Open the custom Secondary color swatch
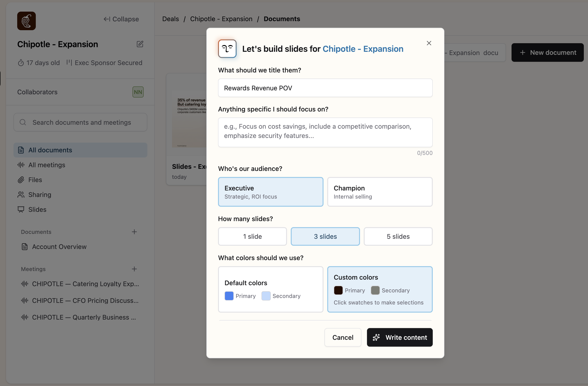 pyautogui.click(x=375, y=290)
